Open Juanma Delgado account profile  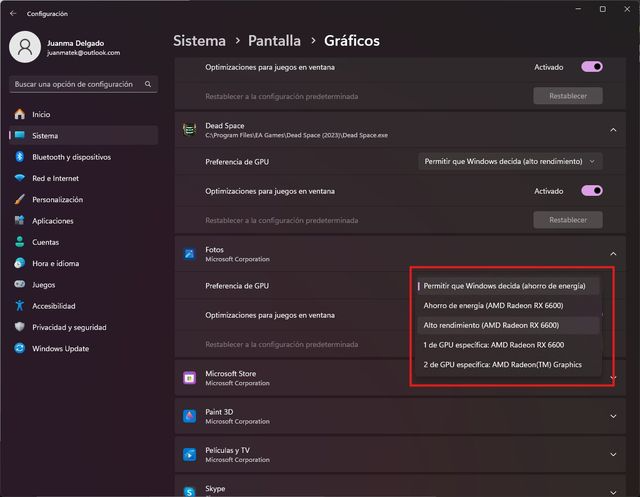pos(70,47)
